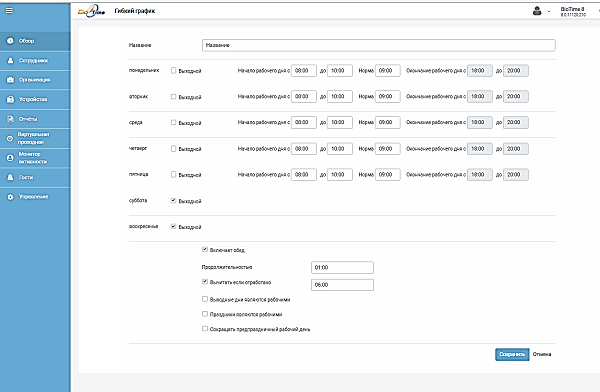Click среда start-until 10:00 field
The width and height of the screenshot is (600, 392).
340,122
